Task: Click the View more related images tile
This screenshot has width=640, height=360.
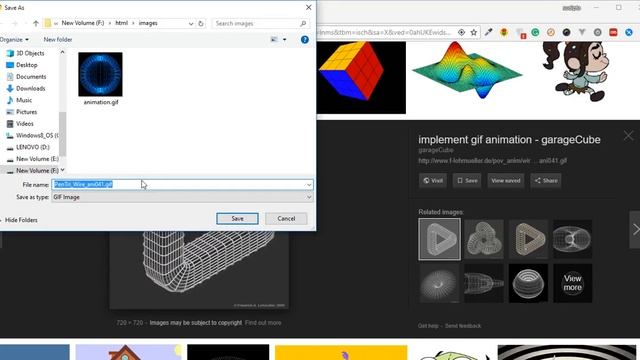Action: 572,283
